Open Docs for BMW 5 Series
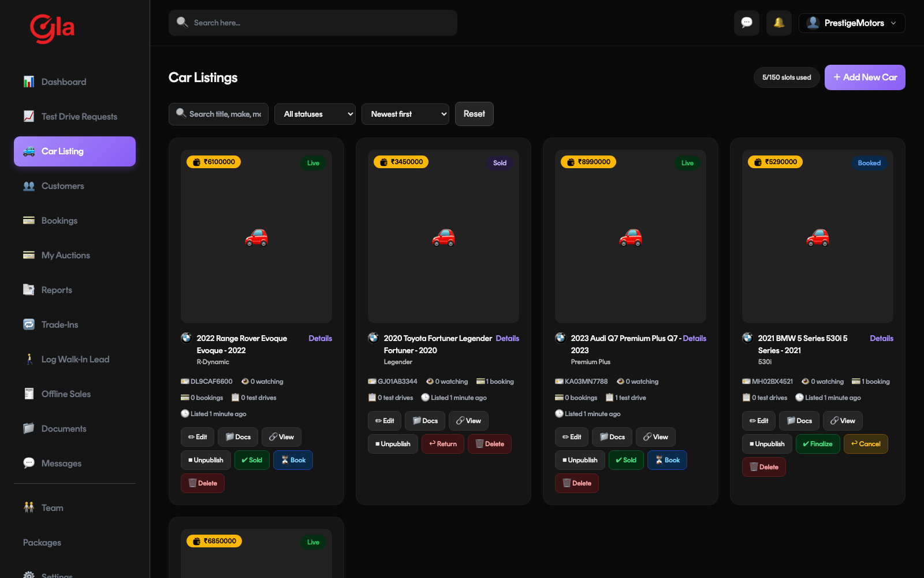 (x=799, y=421)
